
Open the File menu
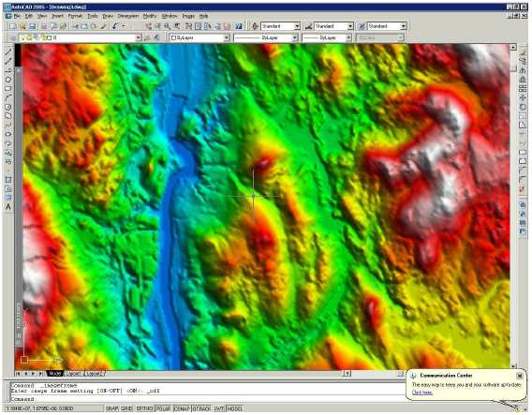tap(17, 16)
